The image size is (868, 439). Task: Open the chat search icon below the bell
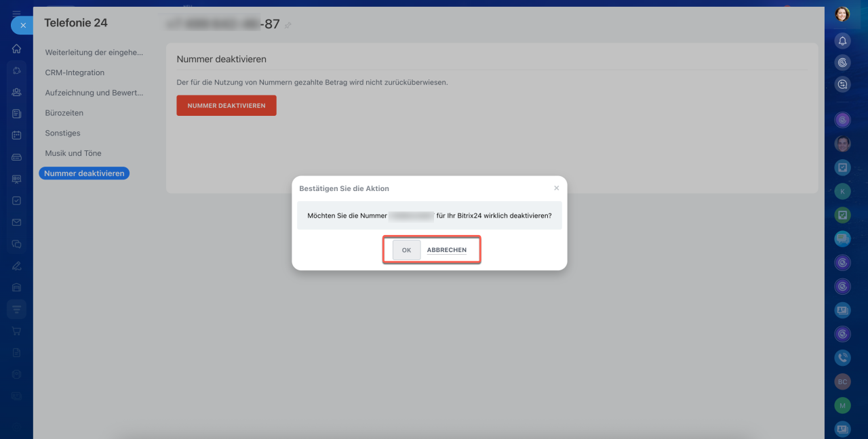click(x=842, y=85)
